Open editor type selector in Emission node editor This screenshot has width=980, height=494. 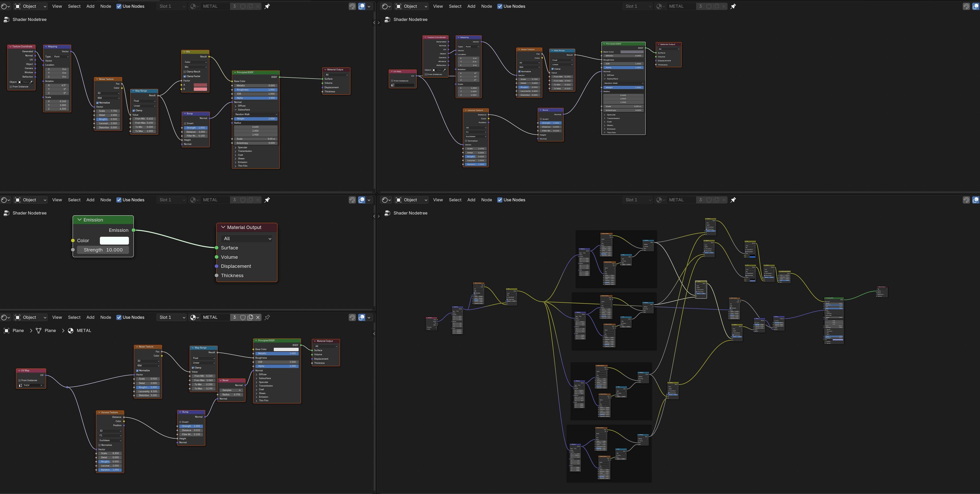click(x=5, y=200)
